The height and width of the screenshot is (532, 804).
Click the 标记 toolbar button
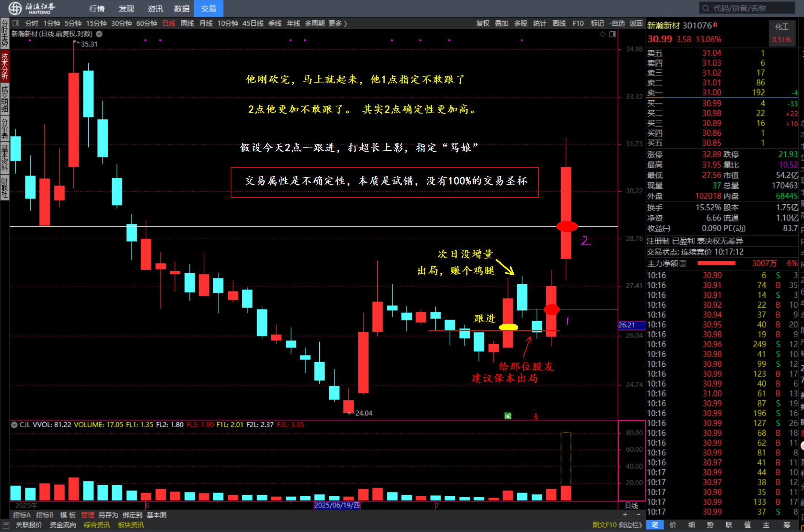point(597,23)
